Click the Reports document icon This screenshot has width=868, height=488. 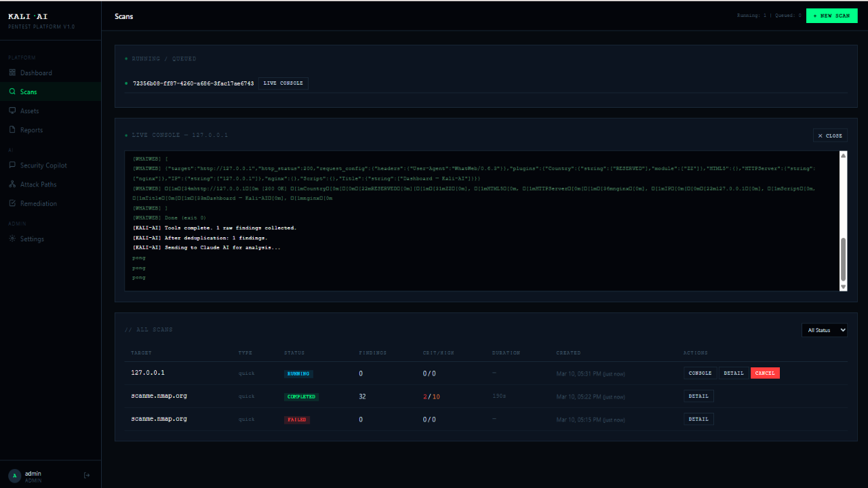point(12,129)
